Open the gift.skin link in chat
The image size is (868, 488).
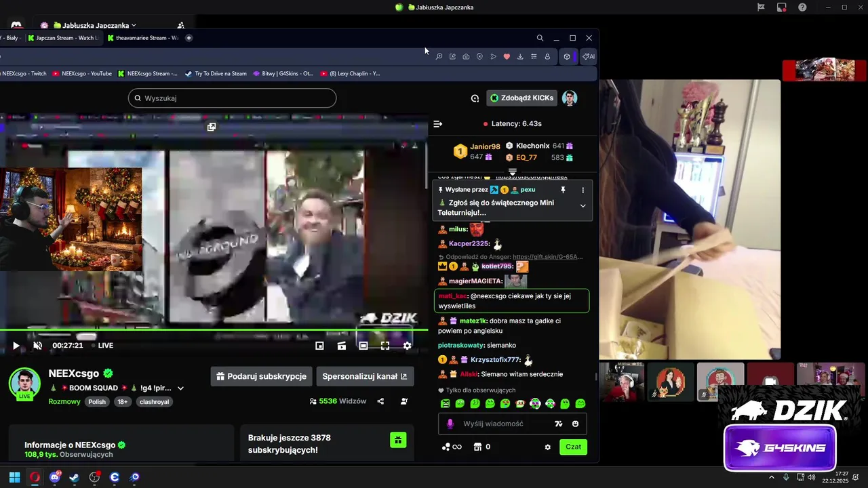pyautogui.click(x=547, y=257)
